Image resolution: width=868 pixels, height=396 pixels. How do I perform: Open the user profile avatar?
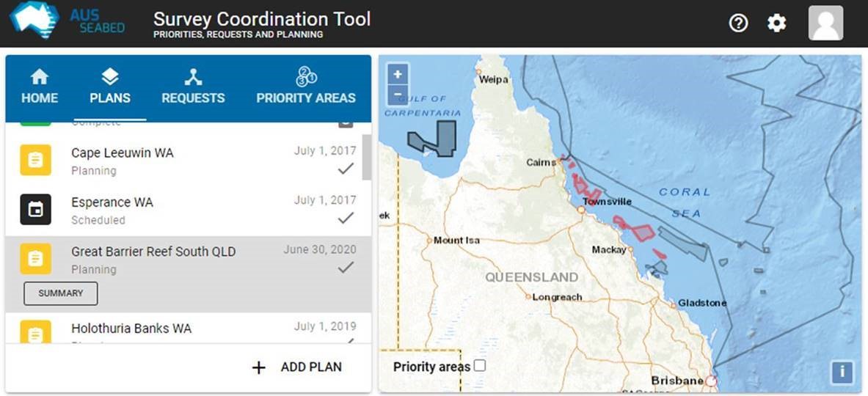pyautogui.click(x=825, y=23)
